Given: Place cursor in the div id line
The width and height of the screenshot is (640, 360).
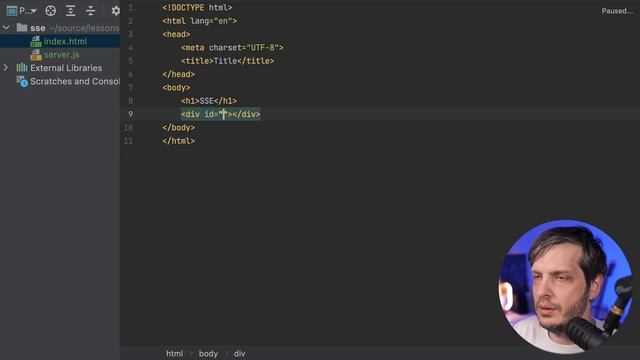Looking at the screenshot, I should click(220, 114).
